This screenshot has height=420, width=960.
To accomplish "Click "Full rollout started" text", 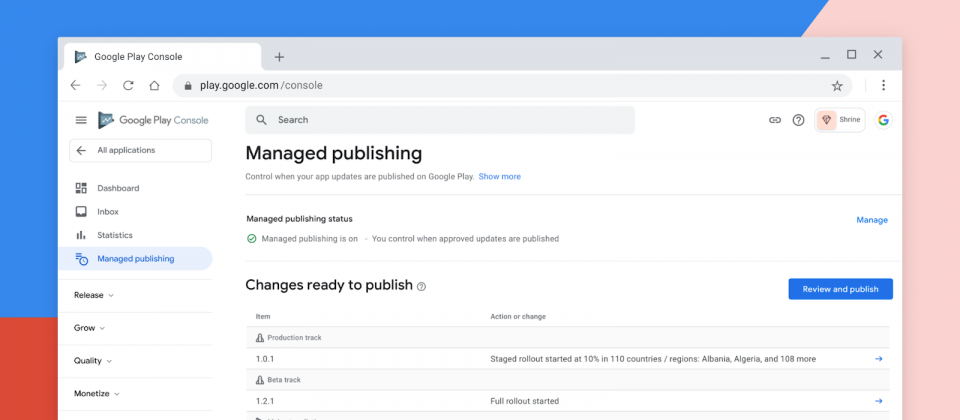I will pos(525,401).
